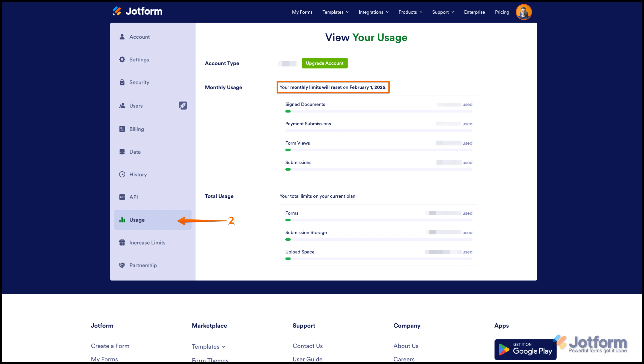Click the Billing invoice icon

[x=122, y=129]
